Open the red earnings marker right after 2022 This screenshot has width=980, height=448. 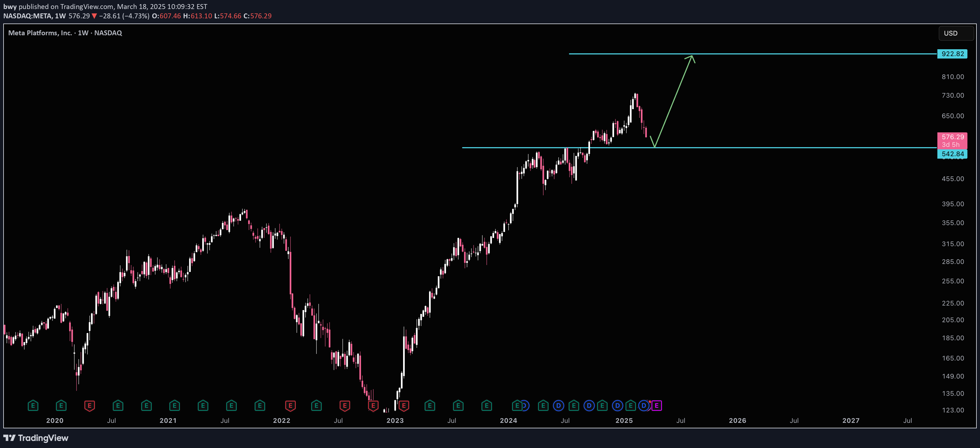(x=290, y=406)
